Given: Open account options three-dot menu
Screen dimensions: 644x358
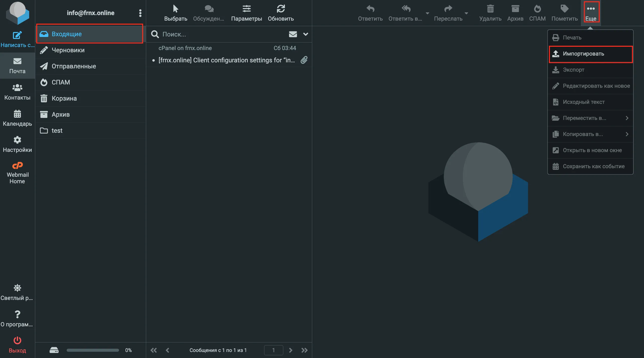Looking at the screenshot, I should point(140,13).
